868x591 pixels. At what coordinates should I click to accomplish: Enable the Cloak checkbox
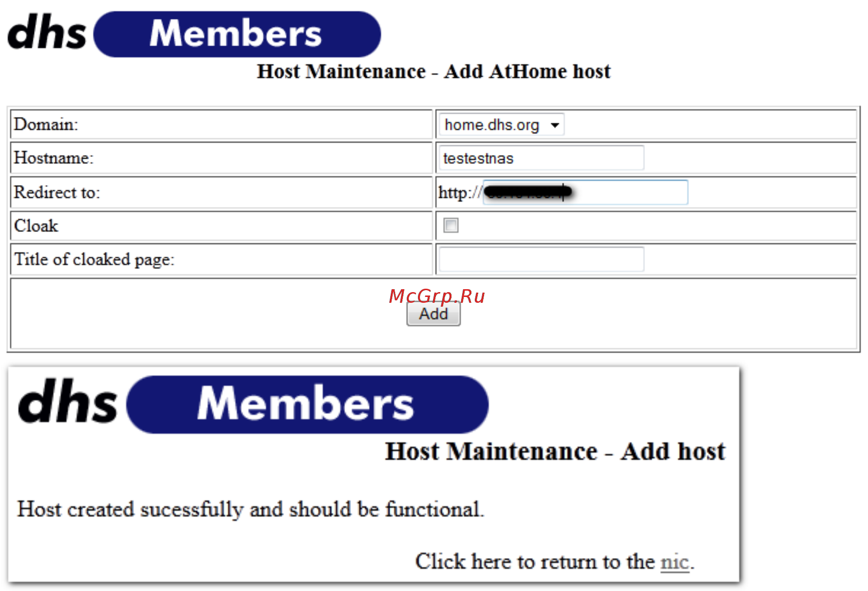(x=451, y=226)
